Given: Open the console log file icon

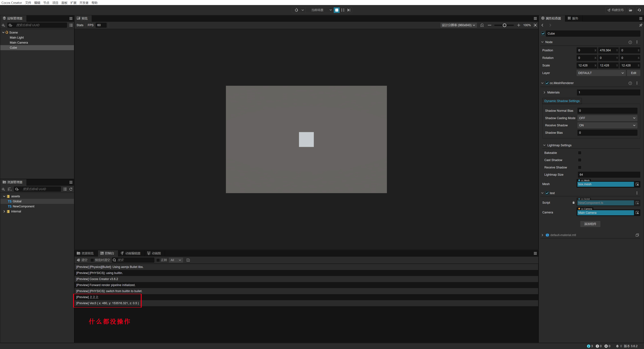Looking at the screenshot, I should coord(188,260).
